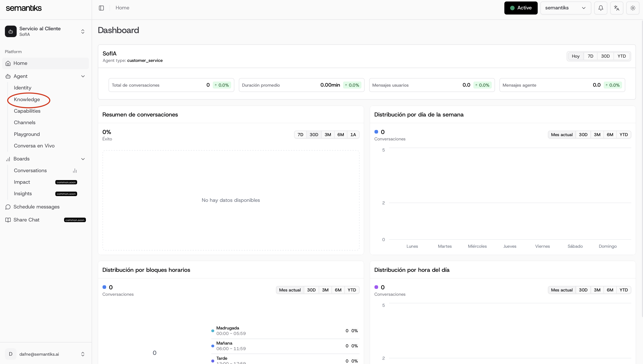Click the Home breadcrumb link
643x364 pixels.
(122, 8)
